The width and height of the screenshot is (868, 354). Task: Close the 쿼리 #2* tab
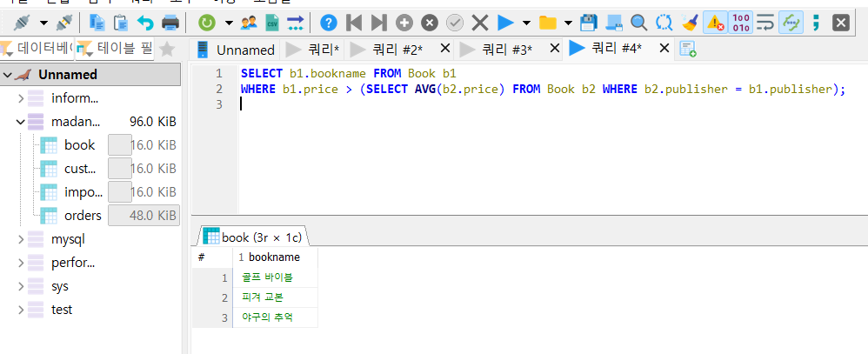(444, 49)
